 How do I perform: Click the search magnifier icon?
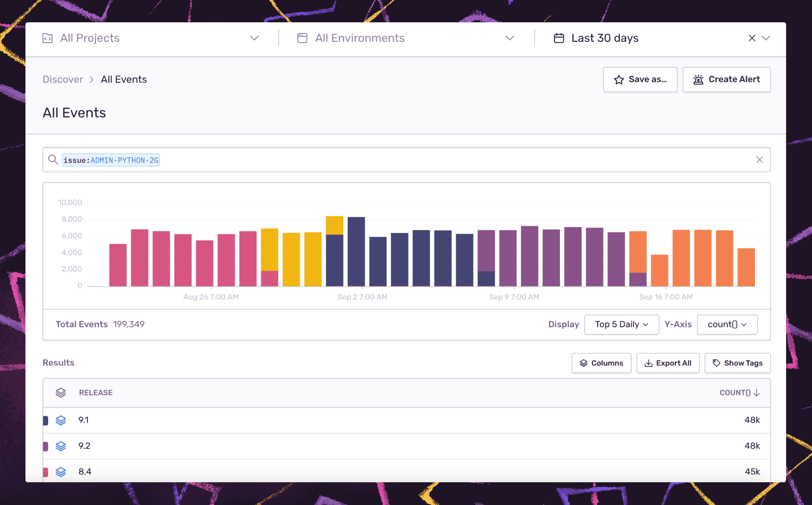point(53,160)
